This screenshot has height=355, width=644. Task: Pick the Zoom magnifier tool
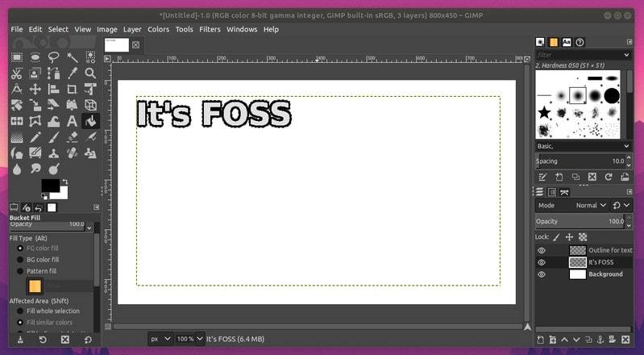coord(90,73)
